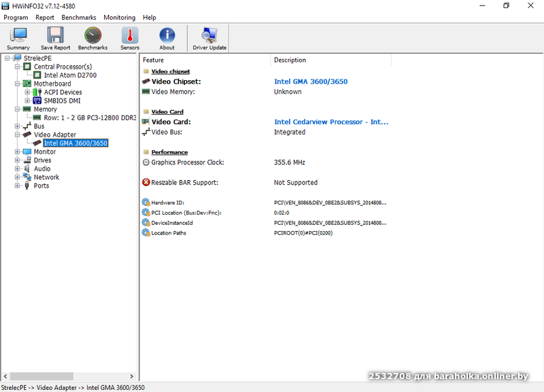Collapse the Motherboard branch

(17, 84)
